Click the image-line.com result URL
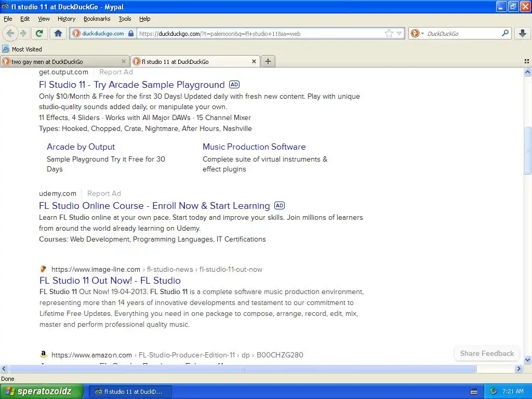This screenshot has height=399, width=532. 157,270
